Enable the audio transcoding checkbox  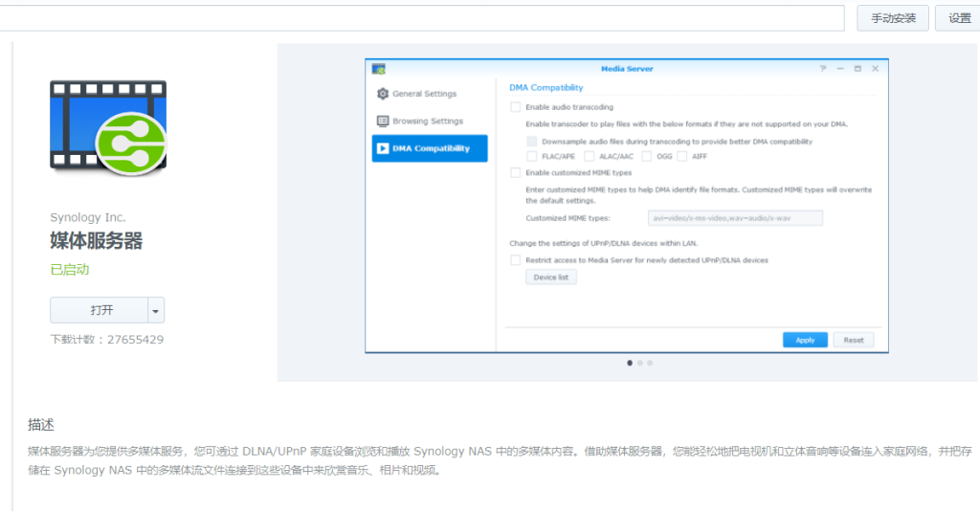click(x=516, y=107)
